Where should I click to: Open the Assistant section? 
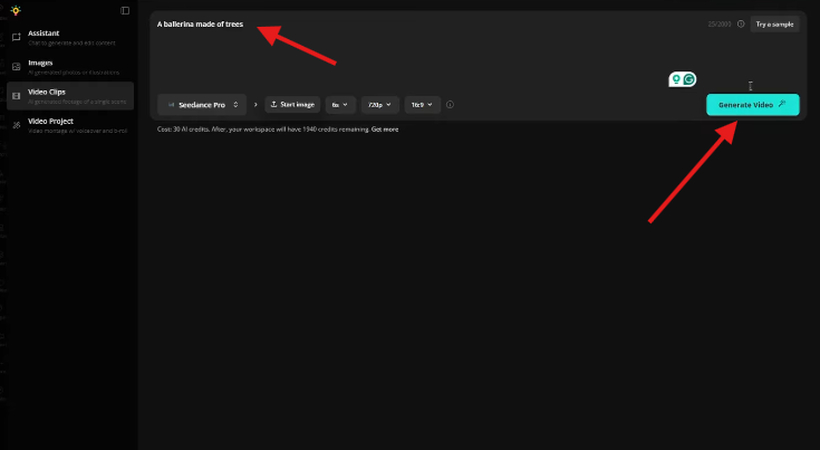(70, 38)
